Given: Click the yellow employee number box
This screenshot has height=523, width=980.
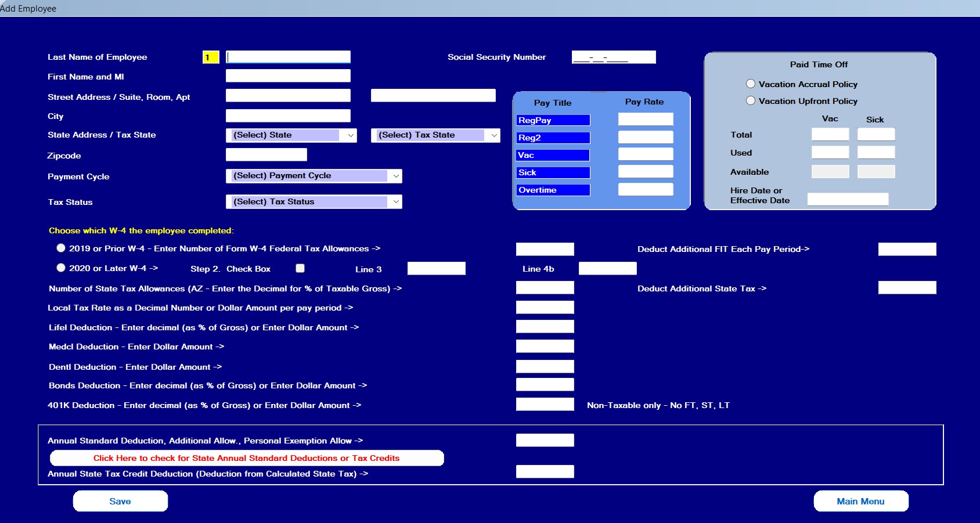Looking at the screenshot, I should 210,57.
